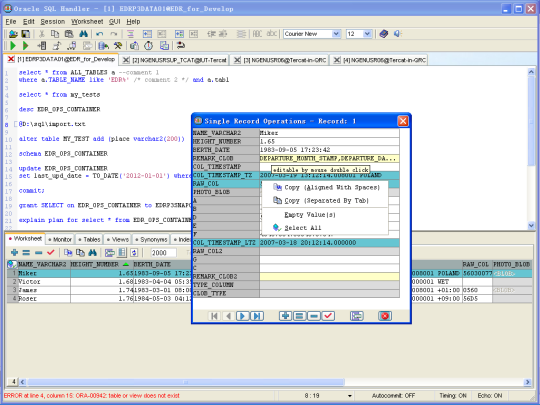Click the blue plus add-row icon in the grid toolbar
The height and width of the screenshot is (405, 540).
[14, 252]
